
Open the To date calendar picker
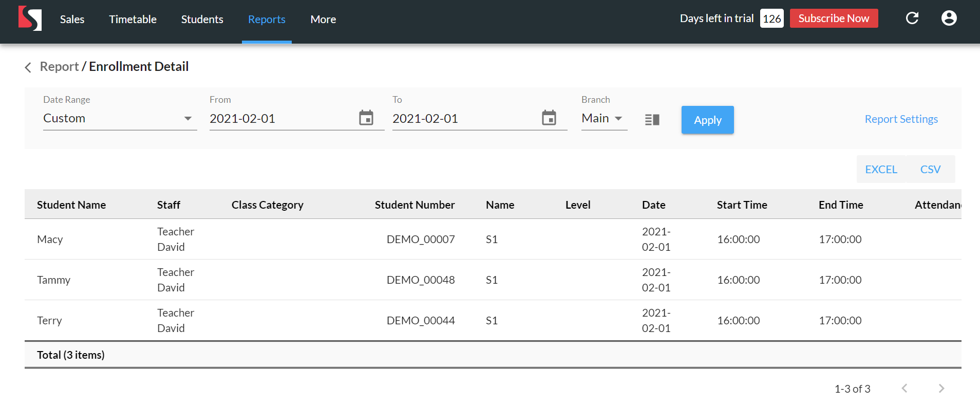549,118
